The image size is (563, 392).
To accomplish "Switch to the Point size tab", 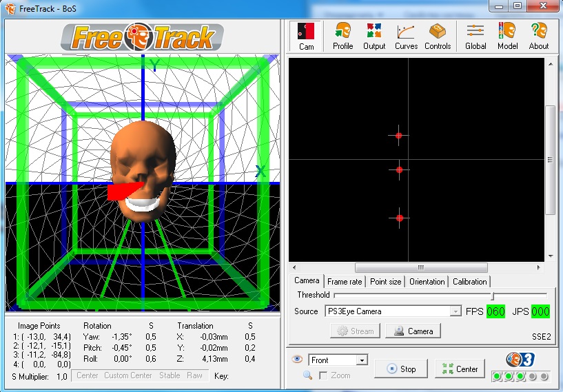I will click(x=385, y=282).
